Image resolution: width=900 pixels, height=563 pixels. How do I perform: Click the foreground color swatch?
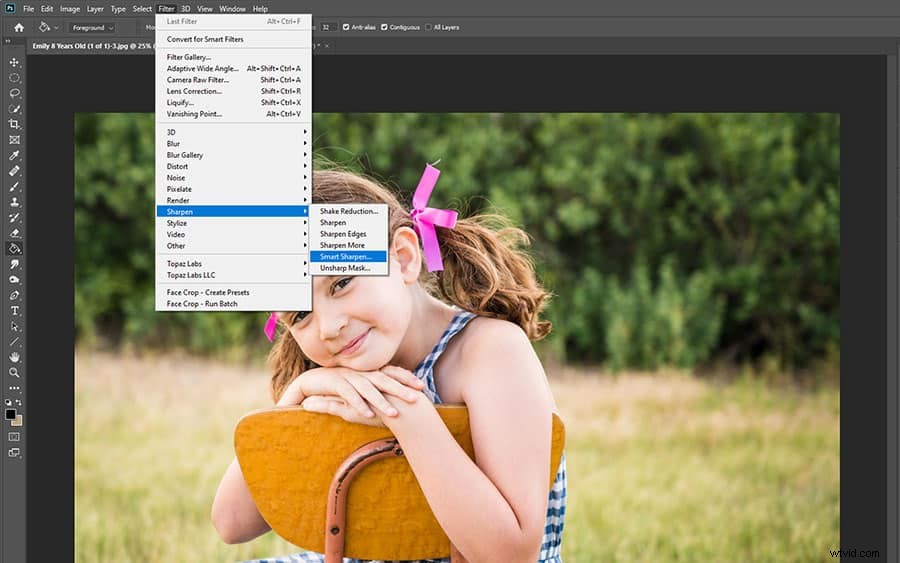pos(10,414)
